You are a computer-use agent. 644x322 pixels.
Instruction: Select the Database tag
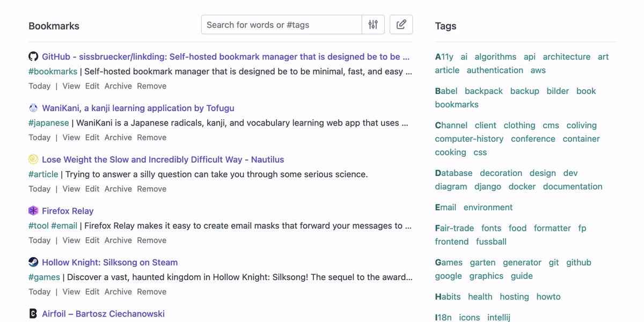click(453, 173)
